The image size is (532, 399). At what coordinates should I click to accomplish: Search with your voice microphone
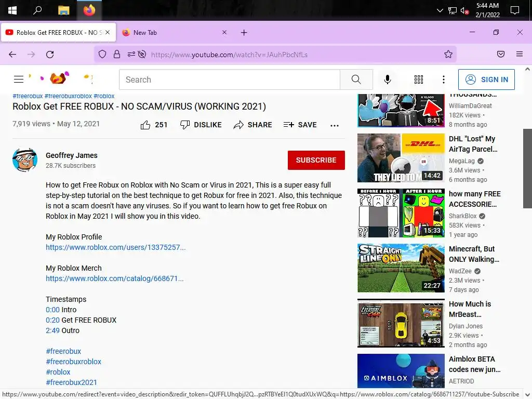(388, 79)
